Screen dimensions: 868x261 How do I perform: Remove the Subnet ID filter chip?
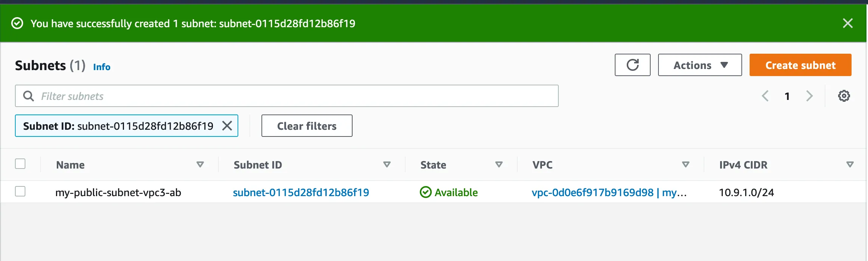click(227, 126)
